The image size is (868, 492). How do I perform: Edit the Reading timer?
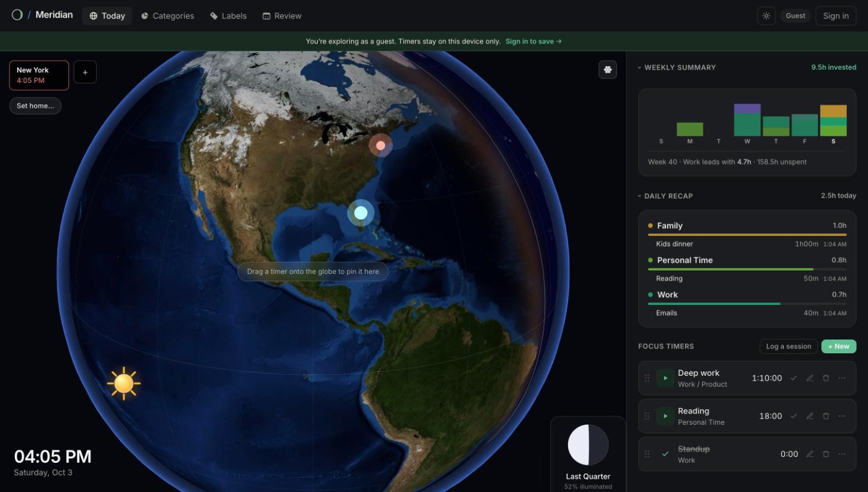[x=810, y=416]
